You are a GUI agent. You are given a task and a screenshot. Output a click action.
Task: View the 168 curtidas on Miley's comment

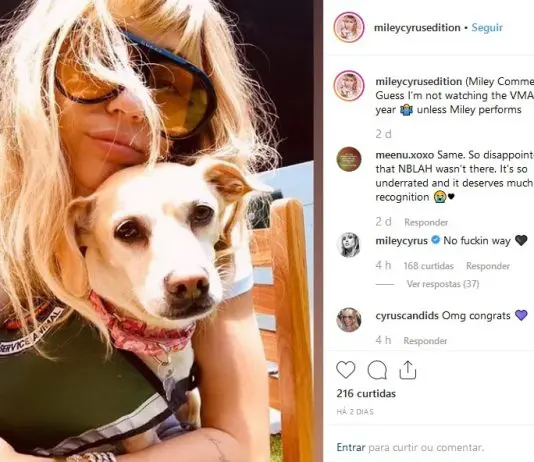coord(428,266)
